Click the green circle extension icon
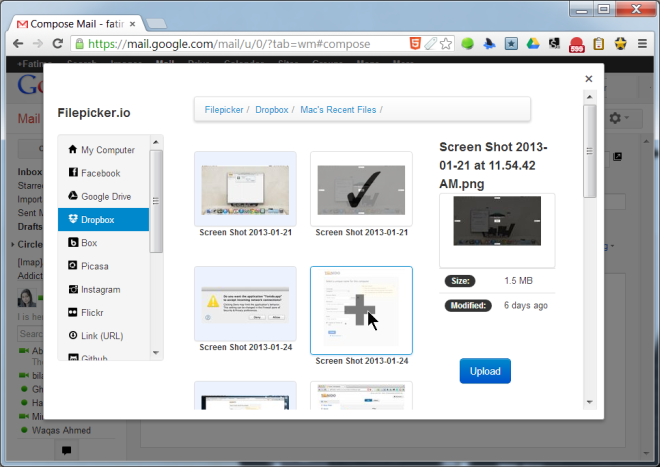660x467 pixels. coord(467,43)
